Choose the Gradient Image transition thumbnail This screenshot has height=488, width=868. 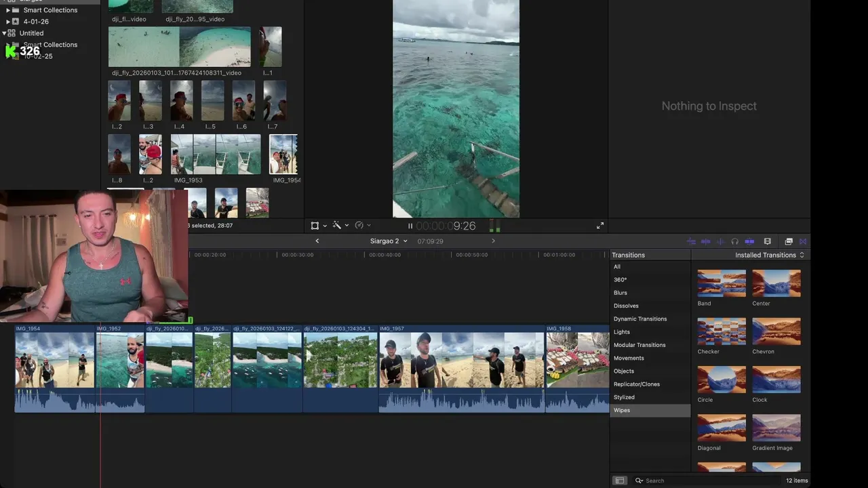point(776,428)
